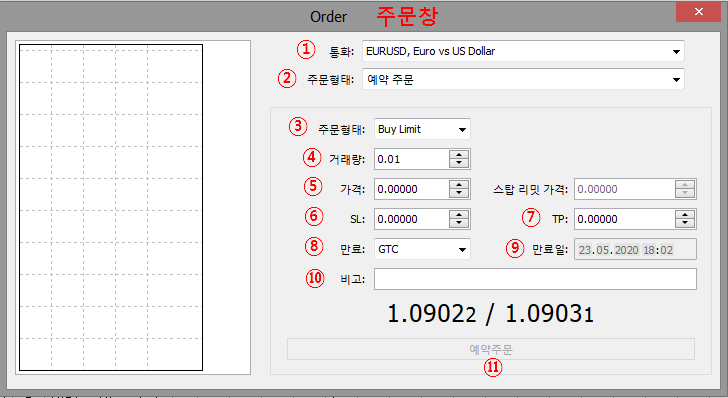This screenshot has width=728, height=398.
Task: Increase TP value with up arrow
Action: pos(685,215)
